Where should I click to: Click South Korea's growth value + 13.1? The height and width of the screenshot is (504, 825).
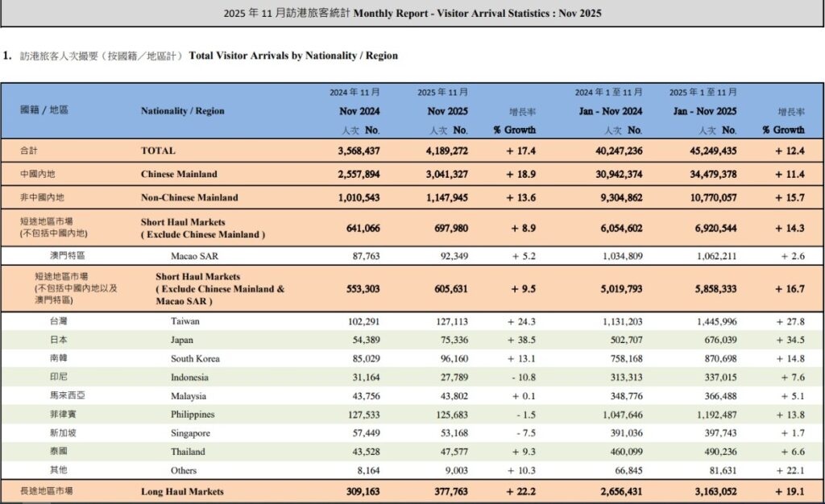click(x=522, y=358)
